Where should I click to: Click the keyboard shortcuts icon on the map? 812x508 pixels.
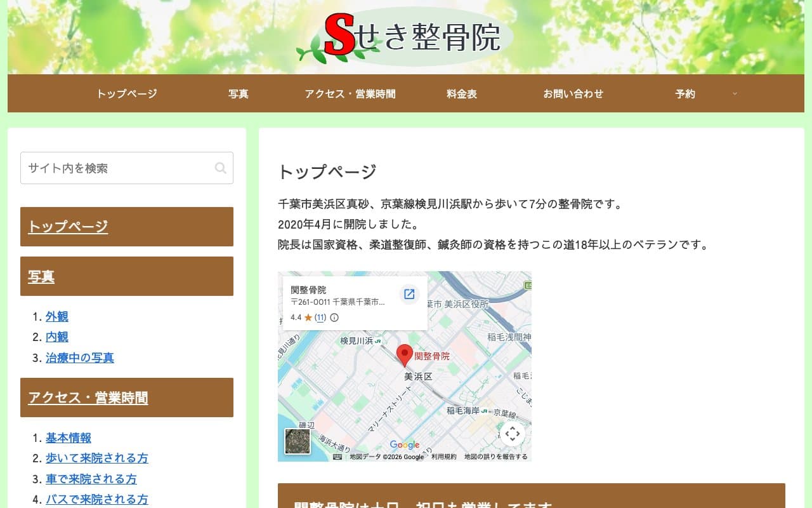click(337, 457)
